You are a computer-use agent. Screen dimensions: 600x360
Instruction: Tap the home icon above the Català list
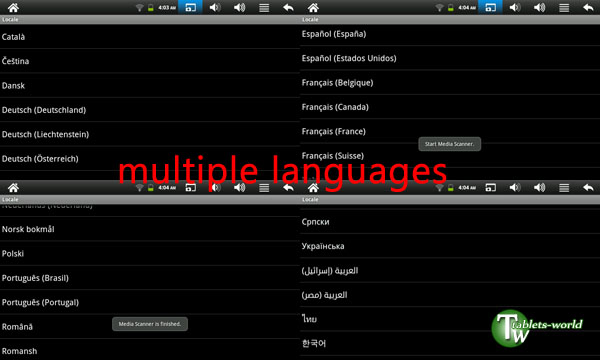tap(13, 7)
